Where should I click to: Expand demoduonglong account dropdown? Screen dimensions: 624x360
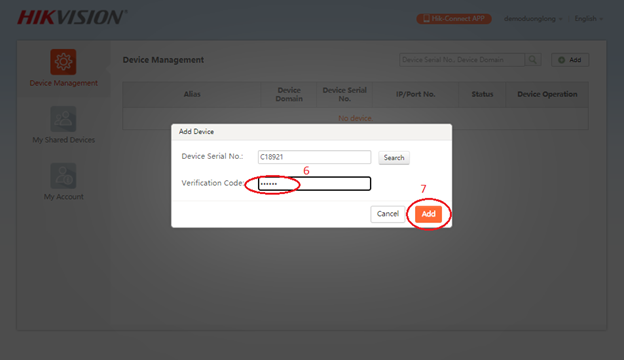click(533, 19)
